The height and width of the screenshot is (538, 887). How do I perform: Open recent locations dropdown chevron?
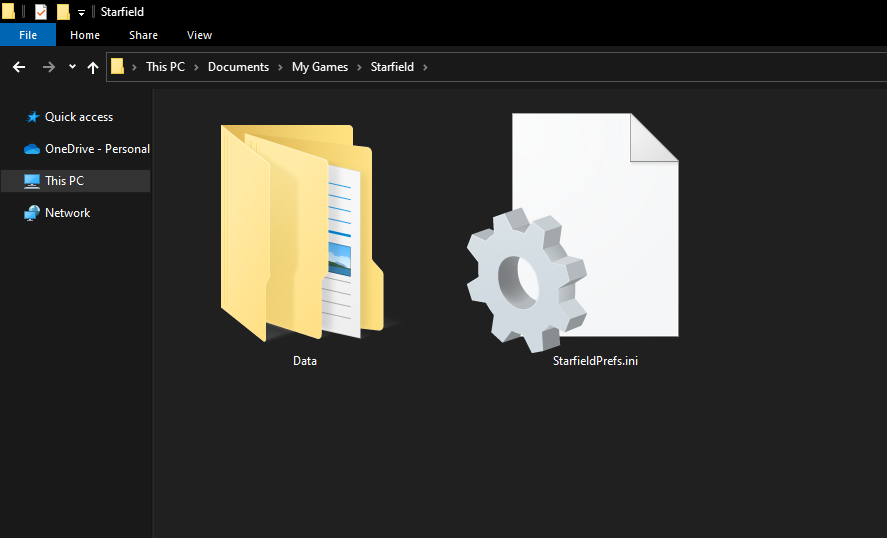click(x=72, y=67)
